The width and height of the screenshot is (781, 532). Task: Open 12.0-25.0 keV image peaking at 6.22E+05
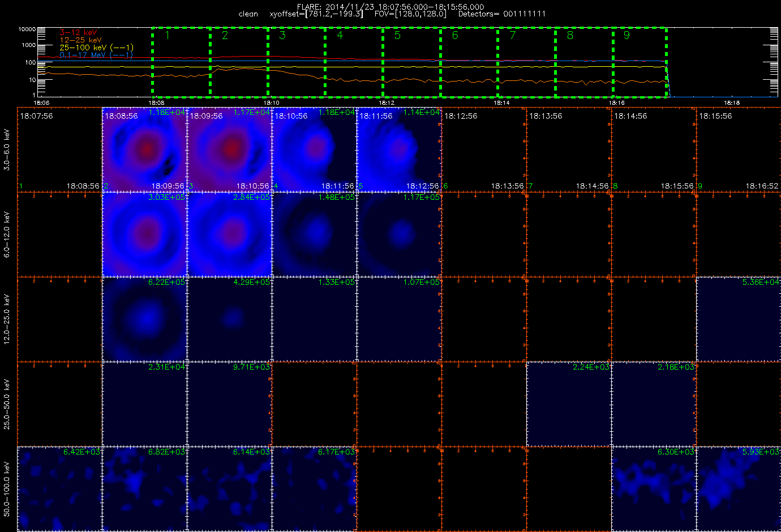coord(145,319)
